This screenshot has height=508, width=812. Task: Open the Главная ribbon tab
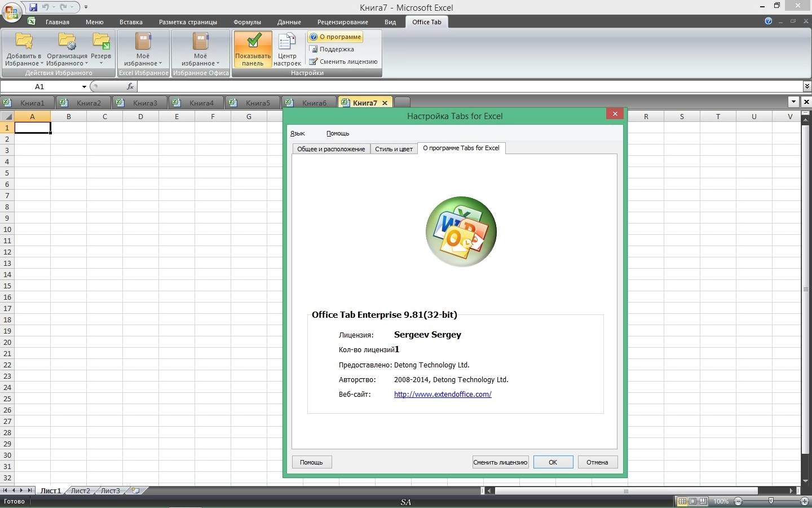tap(58, 22)
